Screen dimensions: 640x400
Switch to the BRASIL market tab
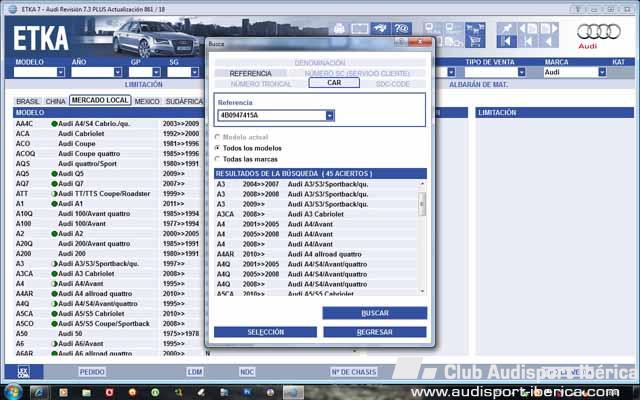(x=27, y=101)
